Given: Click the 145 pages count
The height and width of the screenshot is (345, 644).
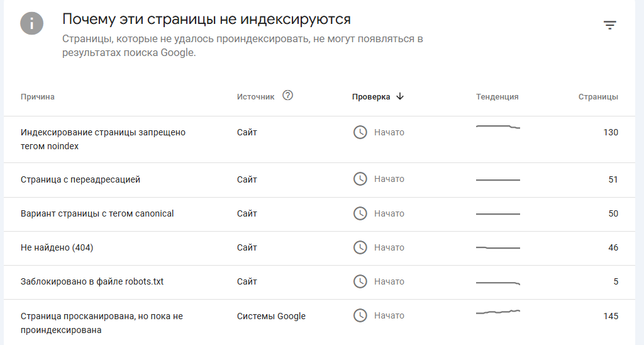Looking at the screenshot, I should pyautogui.click(x=610, y=316).
